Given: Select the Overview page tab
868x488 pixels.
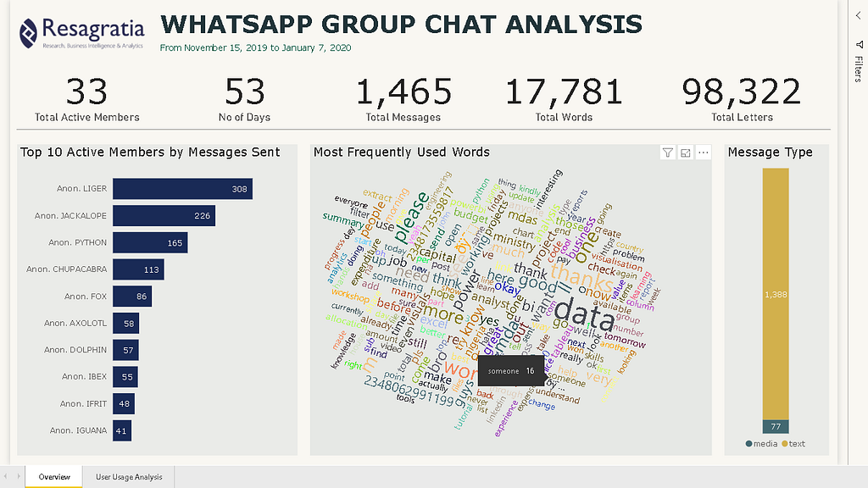Looking at the screenshot, I should pos(54,477).
